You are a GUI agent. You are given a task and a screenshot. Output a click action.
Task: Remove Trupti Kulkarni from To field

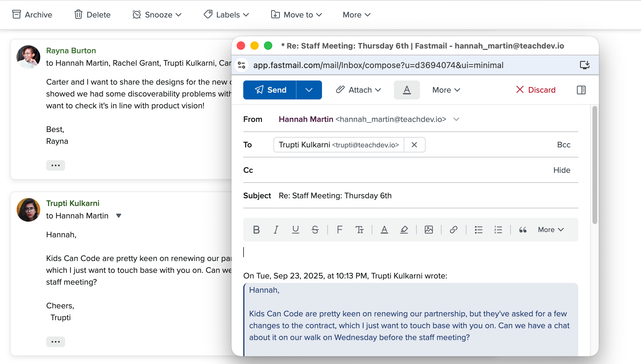tap(414, 145)
